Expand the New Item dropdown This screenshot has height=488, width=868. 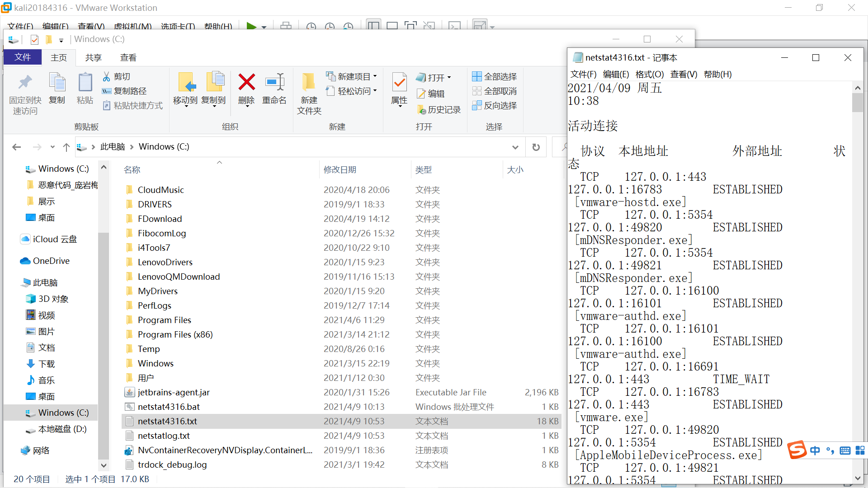click(x=375, y=76)
